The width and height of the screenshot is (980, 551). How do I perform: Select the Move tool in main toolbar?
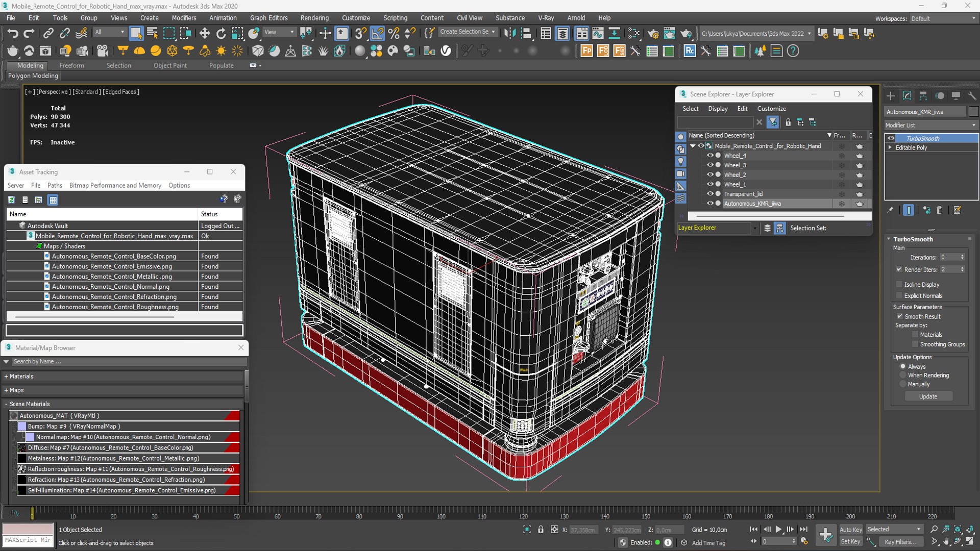(x=205, y=34)
